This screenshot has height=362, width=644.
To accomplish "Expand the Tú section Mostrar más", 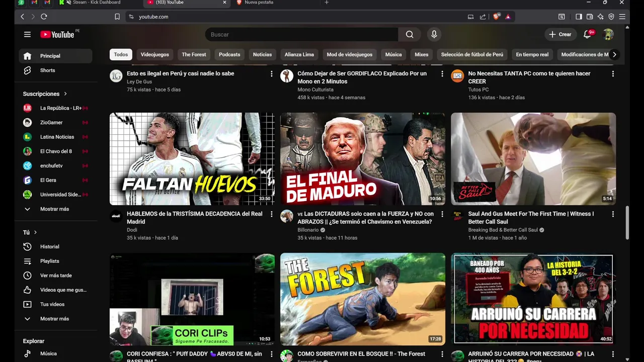I will (x=55, y=319).
